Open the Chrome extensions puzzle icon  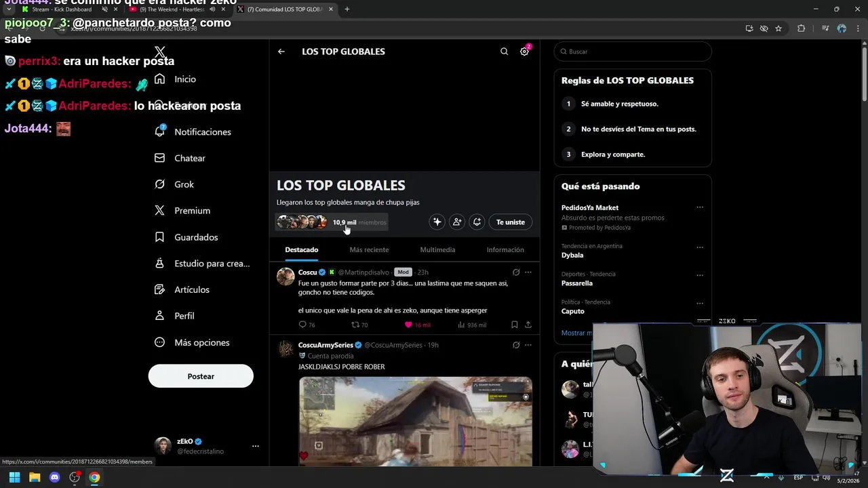click(x=801, y=28)
